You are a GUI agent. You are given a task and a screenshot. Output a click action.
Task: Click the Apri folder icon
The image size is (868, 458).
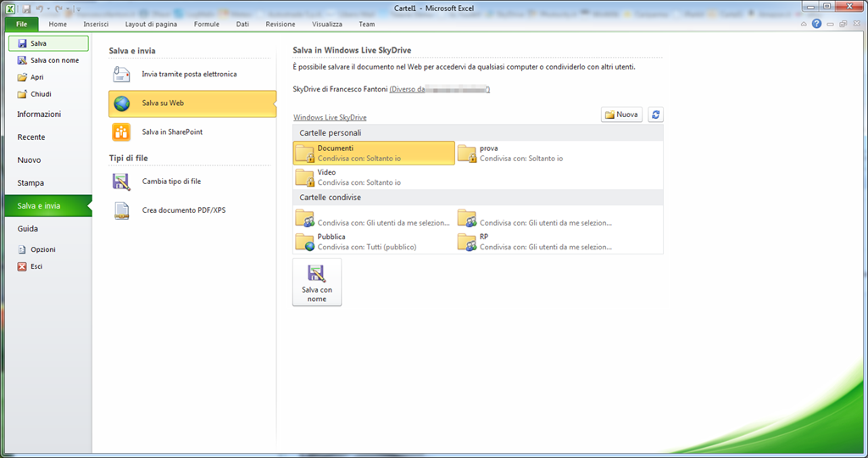pyautogui.click(x=22, y=77)
